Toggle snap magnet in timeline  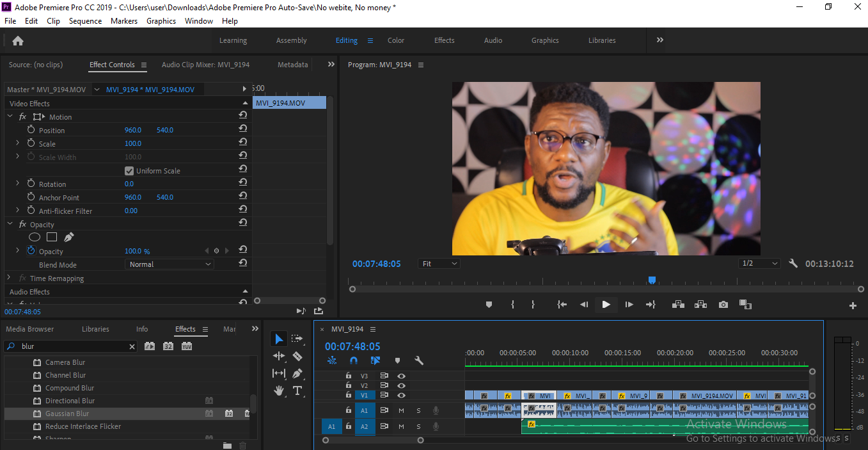(x=354, y=360)
